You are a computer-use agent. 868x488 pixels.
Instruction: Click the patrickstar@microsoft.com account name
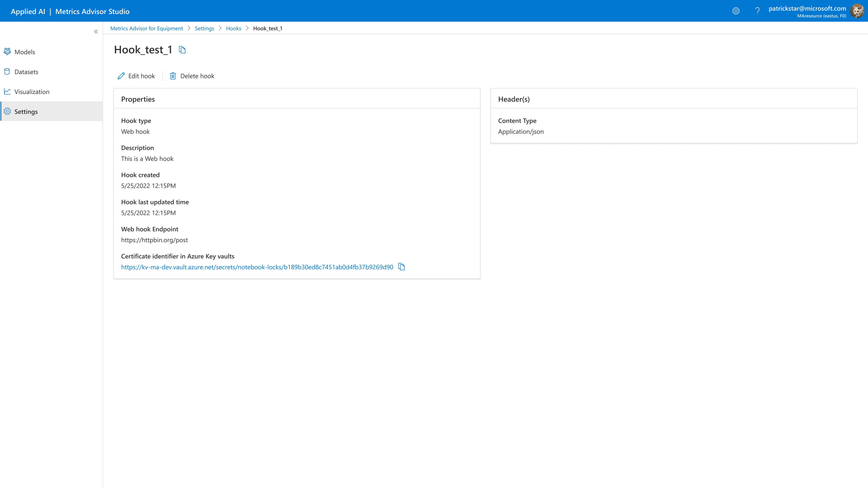(807, 8)
